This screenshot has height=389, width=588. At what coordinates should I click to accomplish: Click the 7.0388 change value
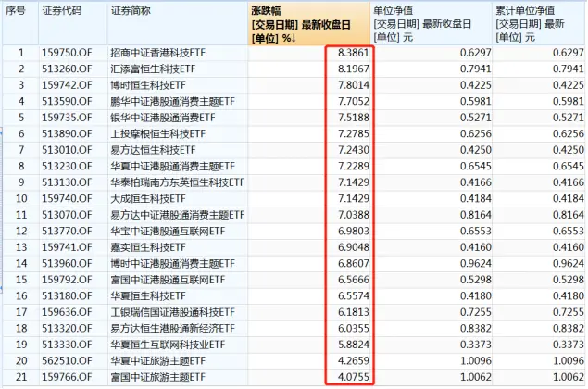point(353,215)
